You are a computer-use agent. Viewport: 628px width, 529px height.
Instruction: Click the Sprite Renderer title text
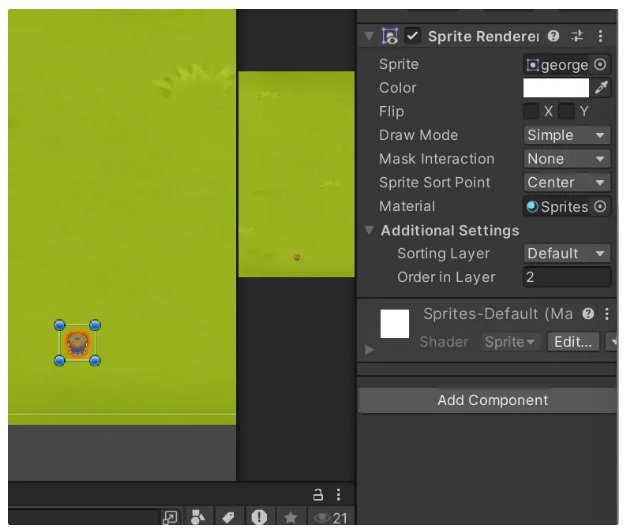(x=483, y=36)
